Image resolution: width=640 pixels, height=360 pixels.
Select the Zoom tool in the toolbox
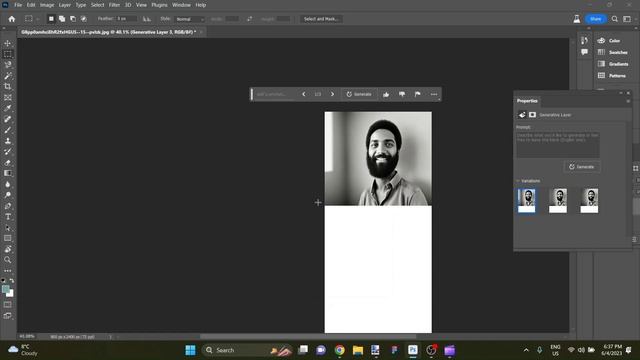[8, 260]
